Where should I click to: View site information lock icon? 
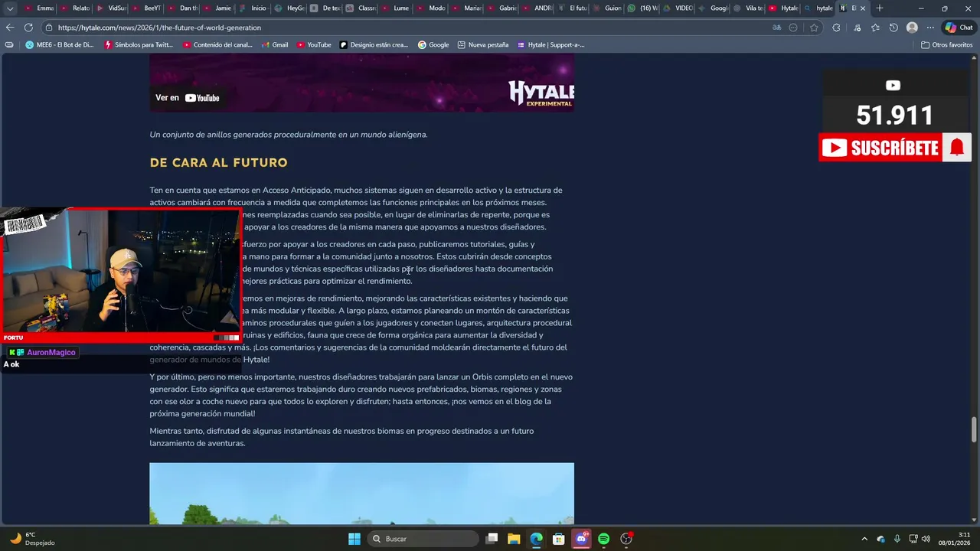pyautogui.click(x=48, y=28)
